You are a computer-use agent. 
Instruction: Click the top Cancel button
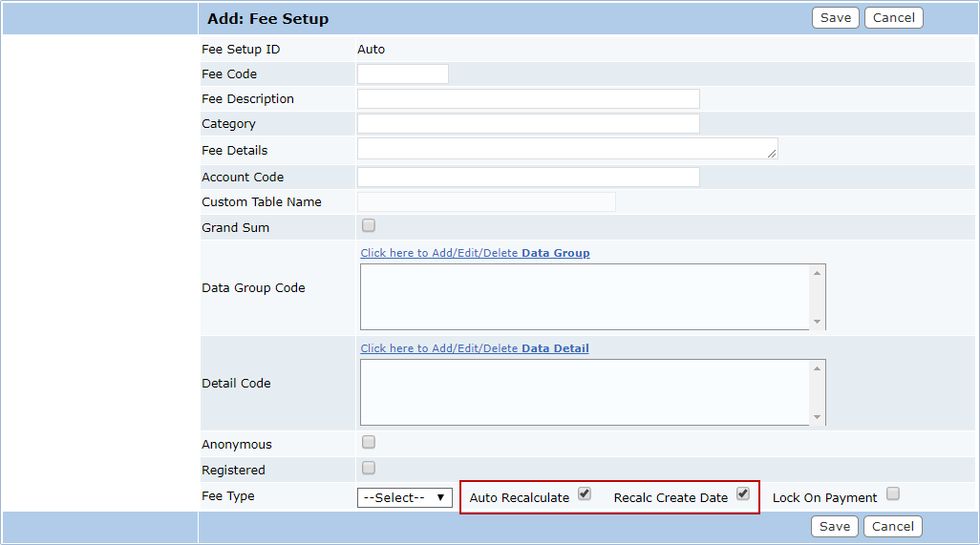click(893, 18)
